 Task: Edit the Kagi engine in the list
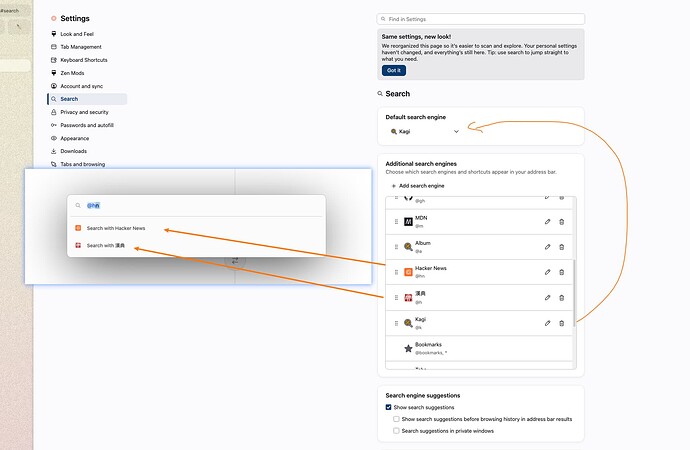(x=547, y=323)
